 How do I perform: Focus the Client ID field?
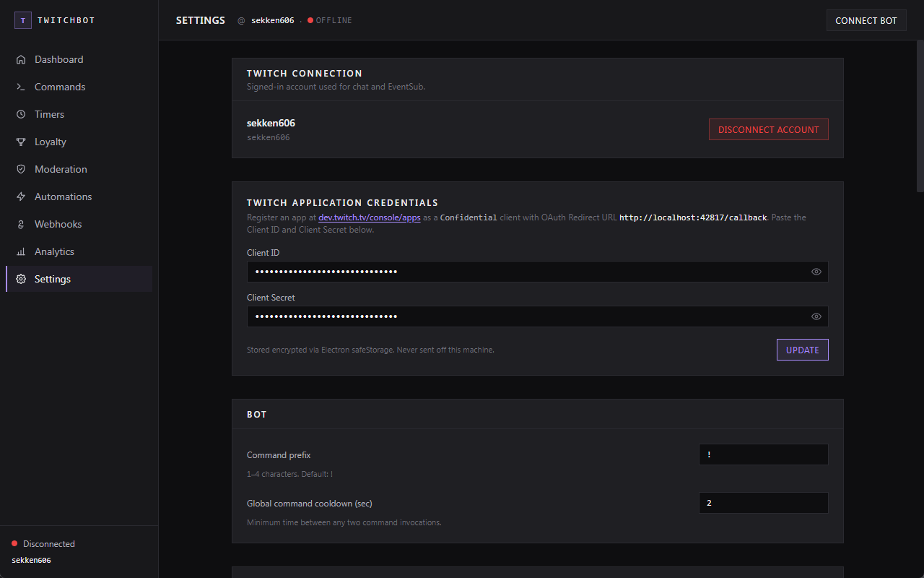coord(537,272)
